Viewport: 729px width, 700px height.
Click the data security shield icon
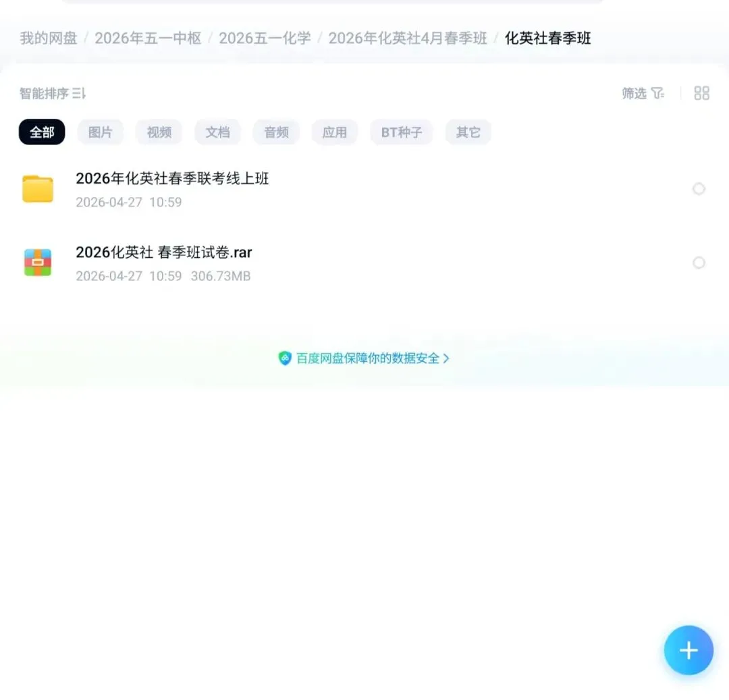[286, 358]
